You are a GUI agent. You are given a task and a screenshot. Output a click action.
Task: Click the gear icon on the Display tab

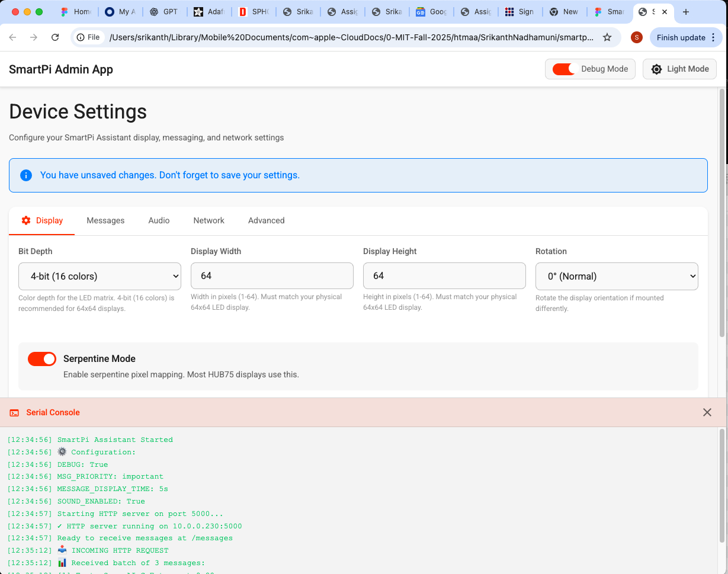(26, 220)
